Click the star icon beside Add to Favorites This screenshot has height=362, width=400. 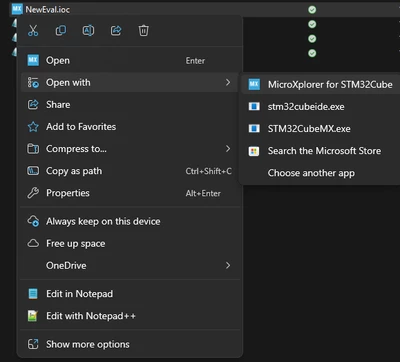pos(33,127)
